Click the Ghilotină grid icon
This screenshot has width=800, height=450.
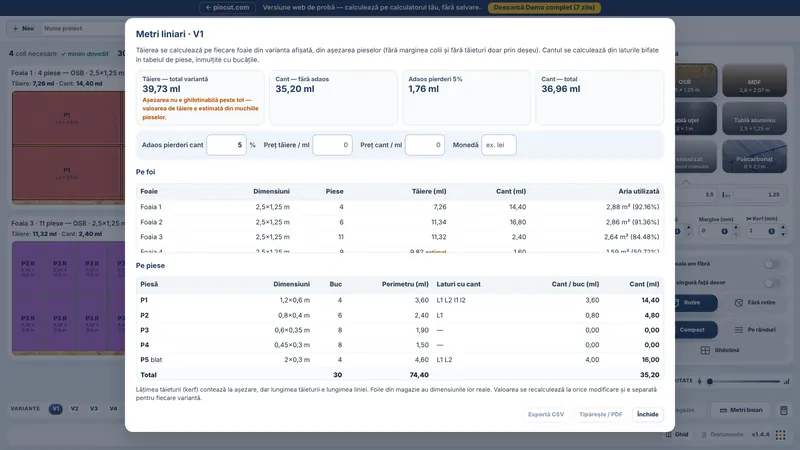click(705, 351)
